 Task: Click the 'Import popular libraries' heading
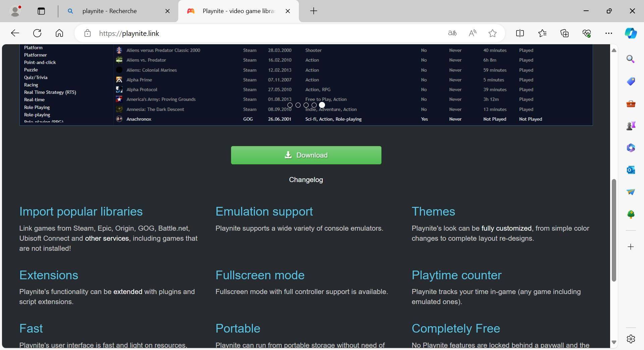(x=81, y=212)
